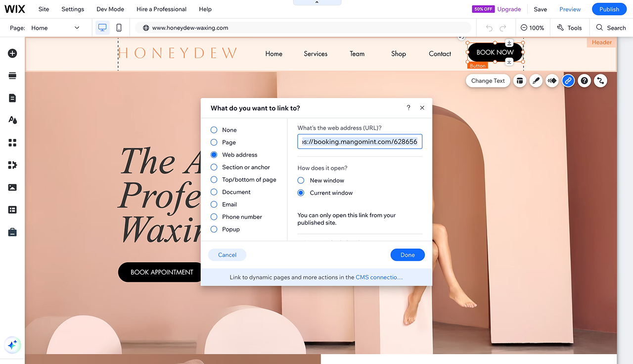The width and height of the screenshot is (633, 364).
Task: Click the Connect to CMS icon
Action: coord(600,81)
